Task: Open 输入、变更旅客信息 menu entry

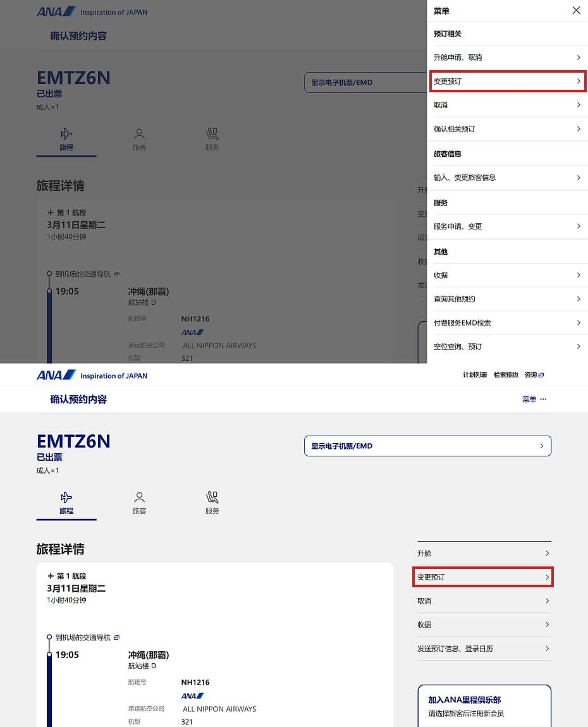Action: tap(507, 178)
